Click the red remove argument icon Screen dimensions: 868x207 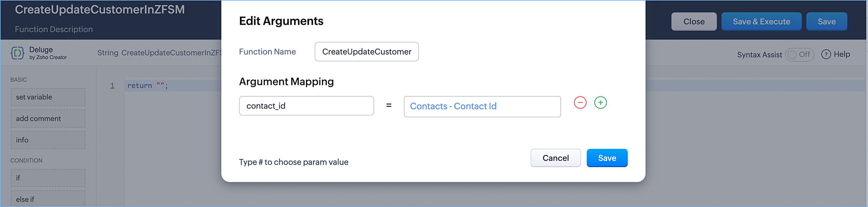(580, 103)
